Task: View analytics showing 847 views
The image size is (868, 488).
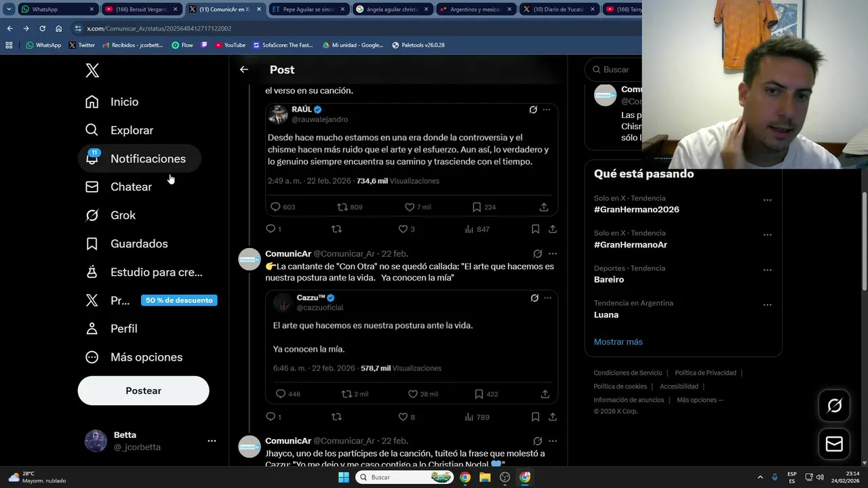Action: 477,229
